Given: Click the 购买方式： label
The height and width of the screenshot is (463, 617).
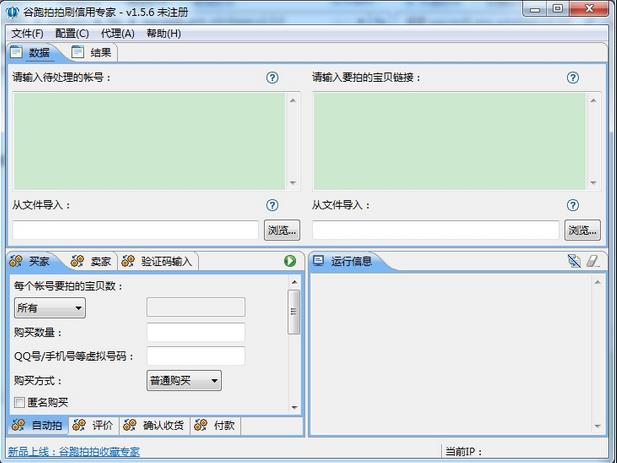Looking at the screenshot, I should tap(38, 380).
